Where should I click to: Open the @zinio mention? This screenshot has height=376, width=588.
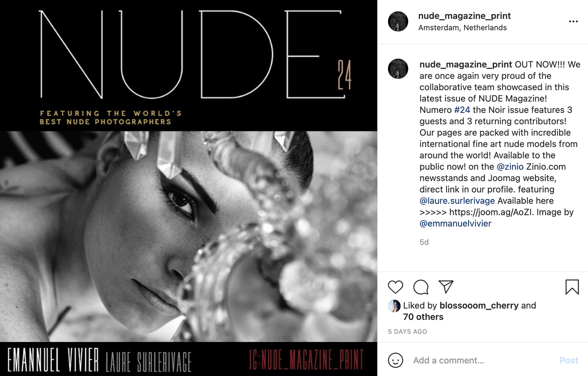coord(510,167)
